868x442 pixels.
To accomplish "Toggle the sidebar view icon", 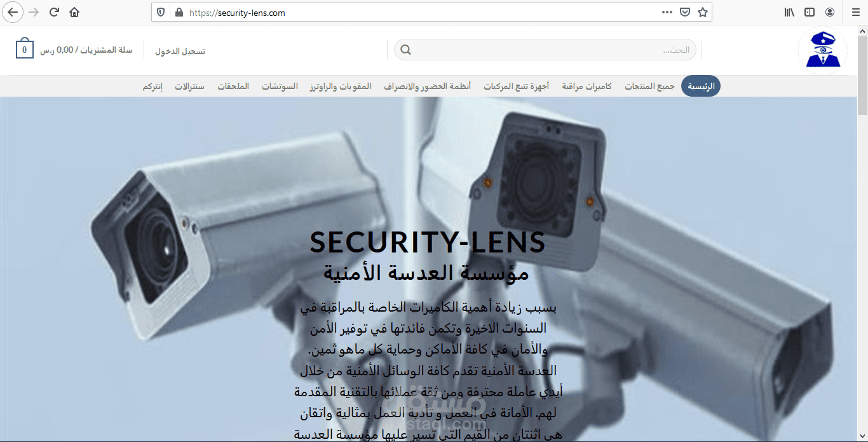I will click(810, 12).
